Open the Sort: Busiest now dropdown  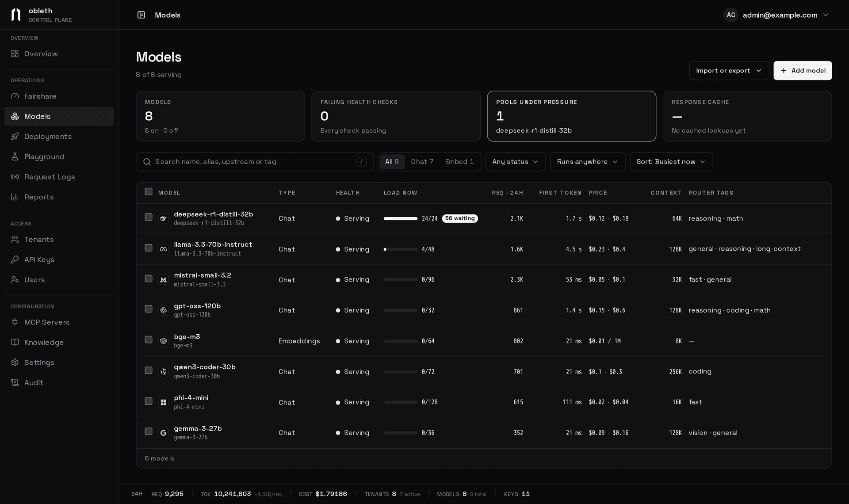click(x=671, y=162)
